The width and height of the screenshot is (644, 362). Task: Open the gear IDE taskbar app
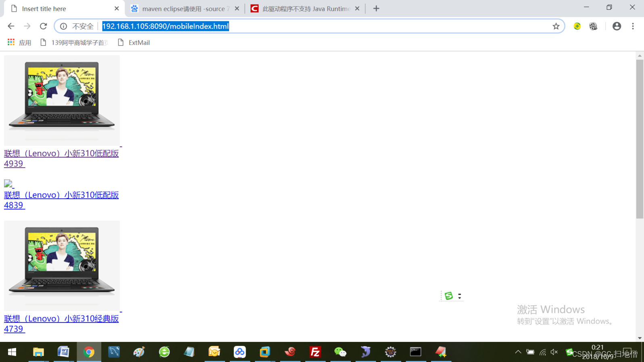pos(390,352)
